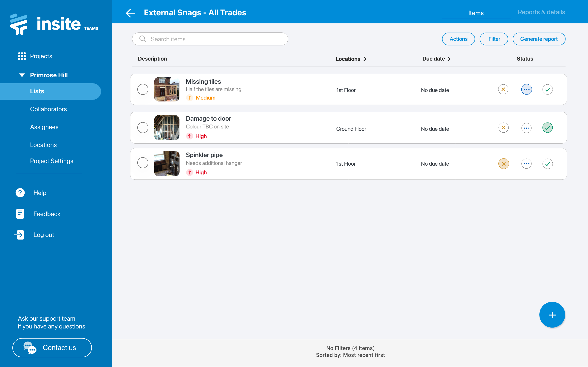Switch to Reports & details tab

point(541,12)
